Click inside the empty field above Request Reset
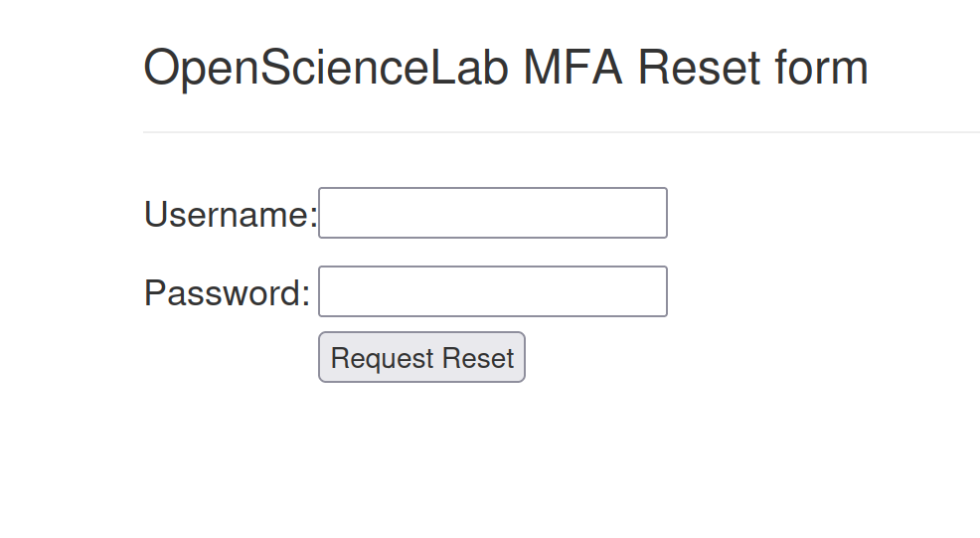This screenshot has width=980, height=538. tap(492, 291)
